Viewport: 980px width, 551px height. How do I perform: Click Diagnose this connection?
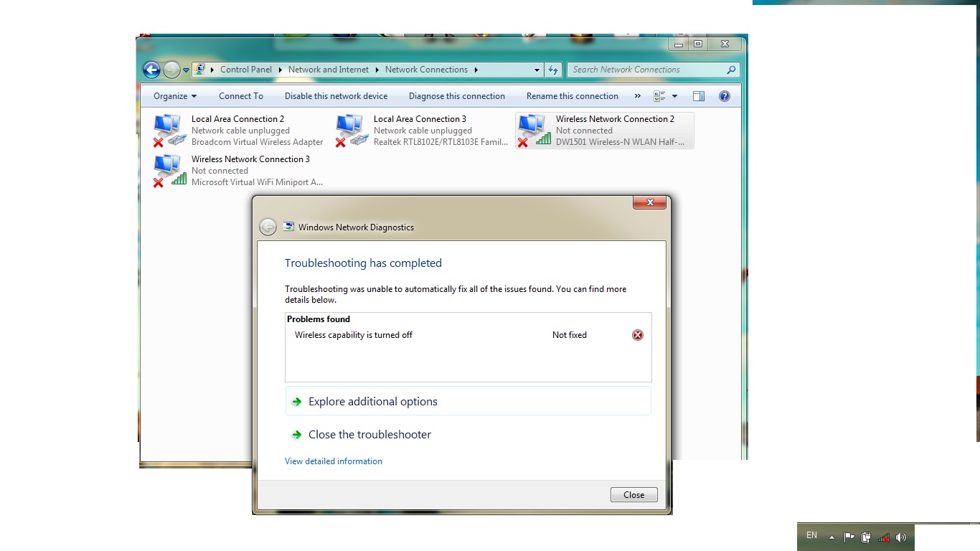pos(456,96)
